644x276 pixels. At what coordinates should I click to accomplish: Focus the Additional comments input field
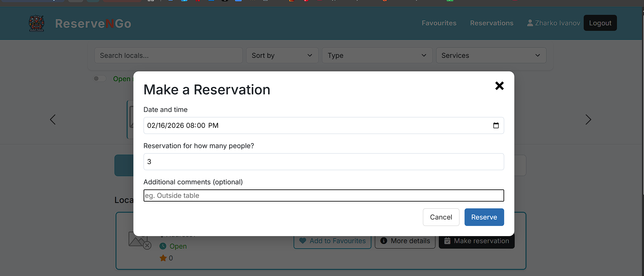(323, 195)
